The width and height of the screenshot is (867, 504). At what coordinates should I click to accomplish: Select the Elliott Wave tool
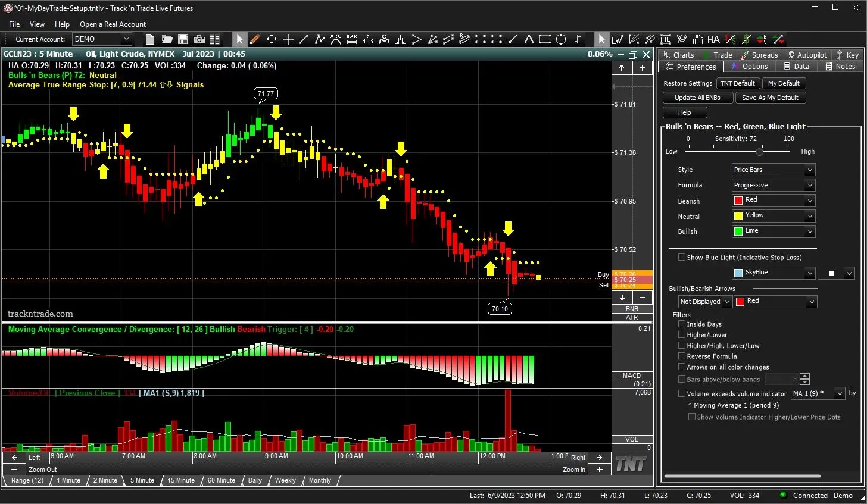click(617, 39)
